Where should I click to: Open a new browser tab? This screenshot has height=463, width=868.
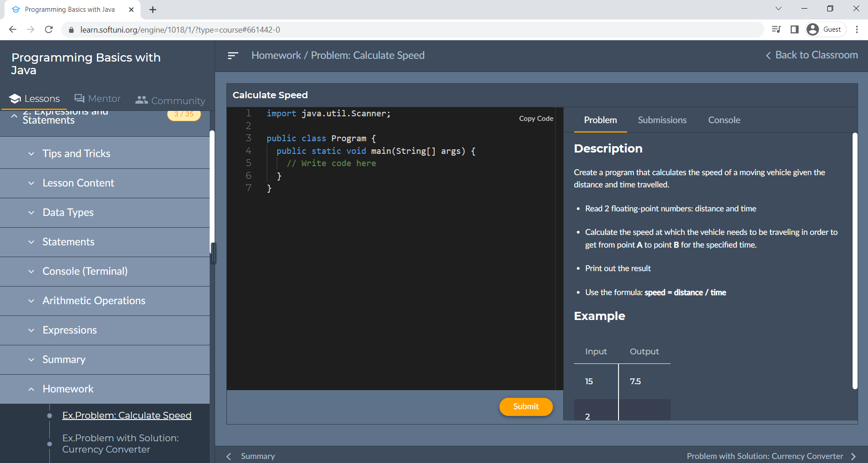(x=153, y=10)
